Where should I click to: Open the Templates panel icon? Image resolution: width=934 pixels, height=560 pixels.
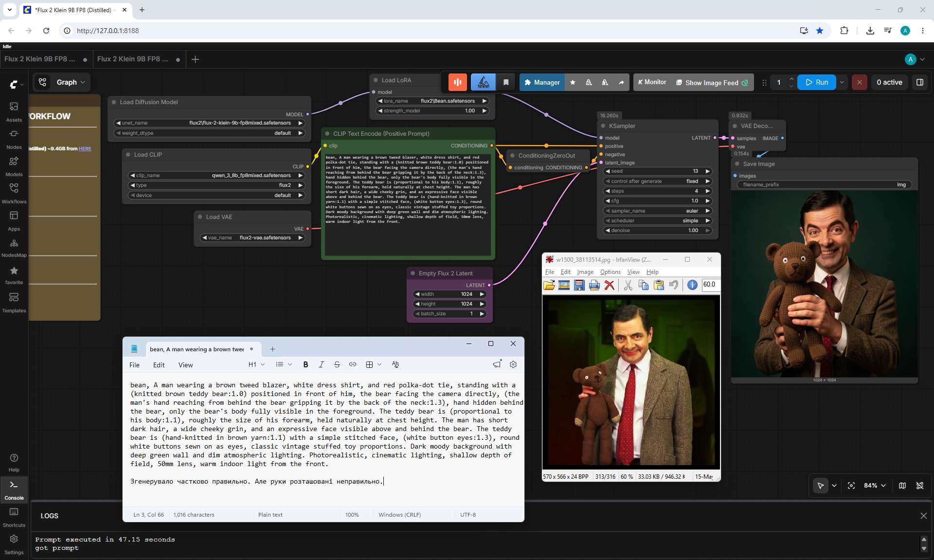[14, 302]
